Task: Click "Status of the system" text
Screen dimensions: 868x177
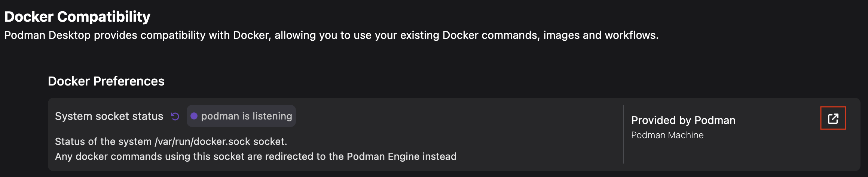Action: [x=103, y=142]
